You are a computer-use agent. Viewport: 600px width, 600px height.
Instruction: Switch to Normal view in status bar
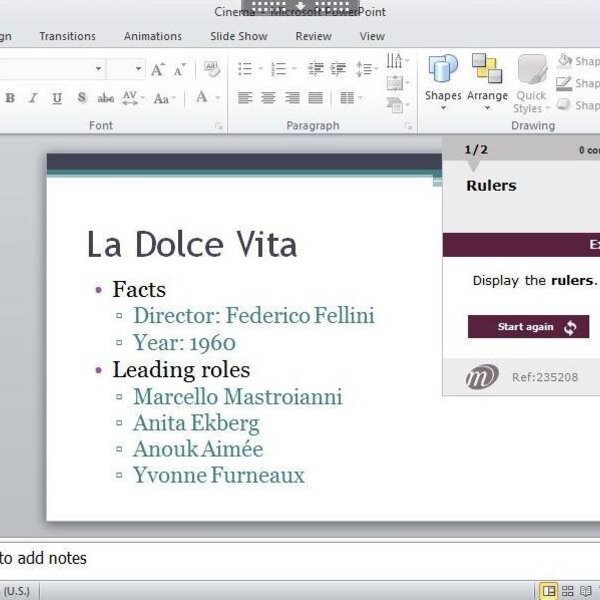coord(549,591)
